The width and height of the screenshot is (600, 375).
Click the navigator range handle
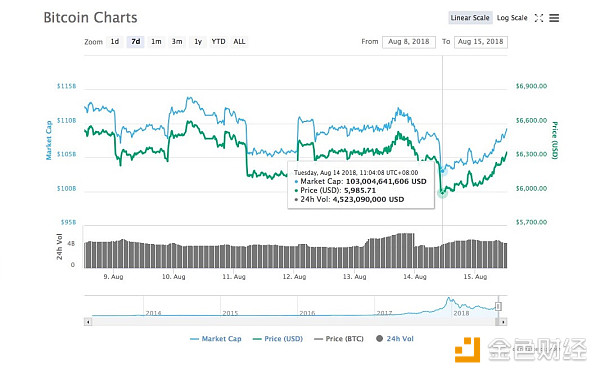pyautogui.click(x=498, y=306)
